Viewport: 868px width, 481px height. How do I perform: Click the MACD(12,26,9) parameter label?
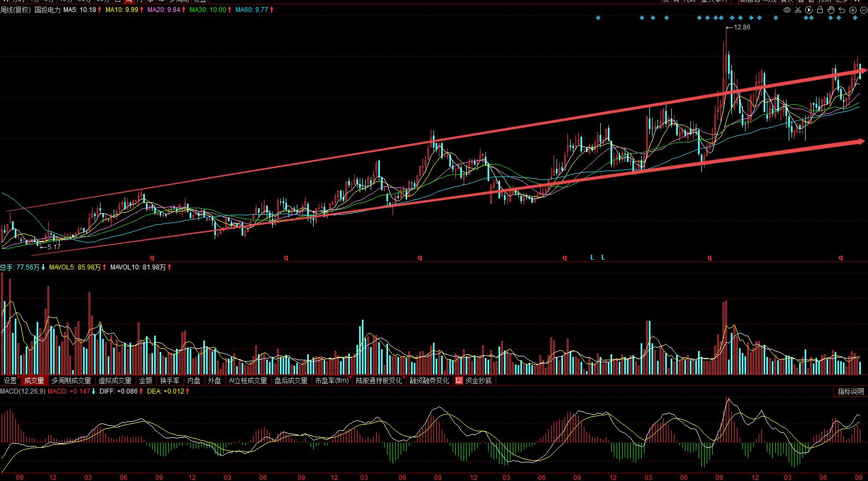click(22, 391)
